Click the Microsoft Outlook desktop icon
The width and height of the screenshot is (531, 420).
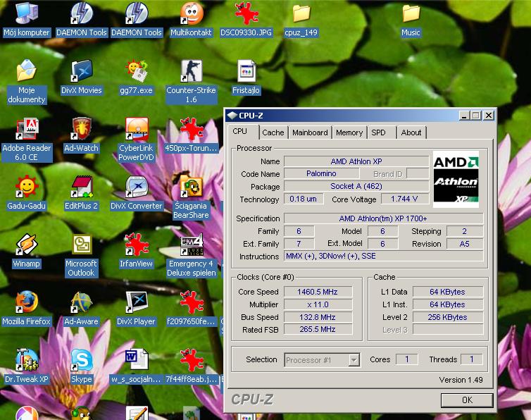[82, 245]
